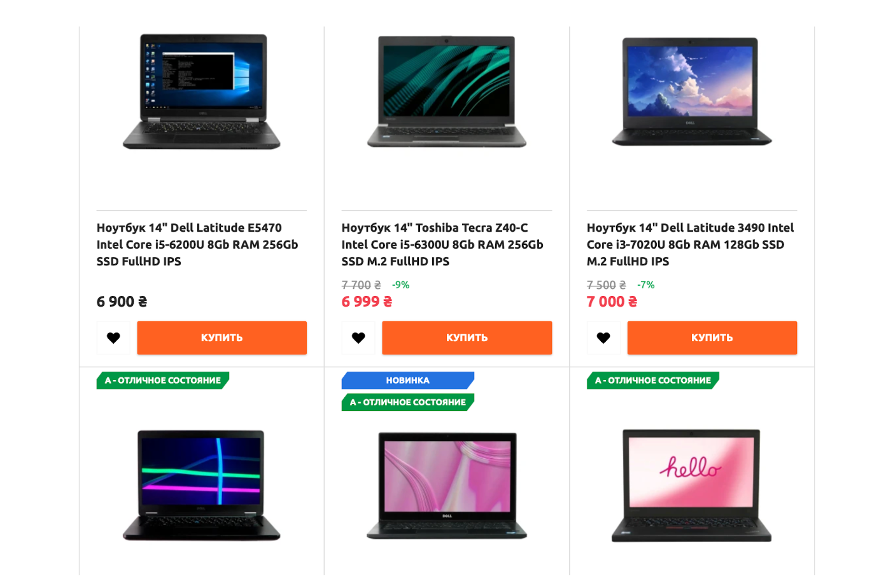Open Dell laptop image with pink wallpaper

[x=447, y=486]
